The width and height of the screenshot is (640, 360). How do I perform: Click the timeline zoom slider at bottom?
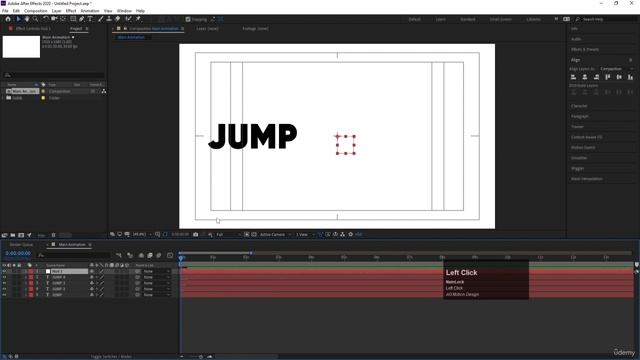(200, 356)
